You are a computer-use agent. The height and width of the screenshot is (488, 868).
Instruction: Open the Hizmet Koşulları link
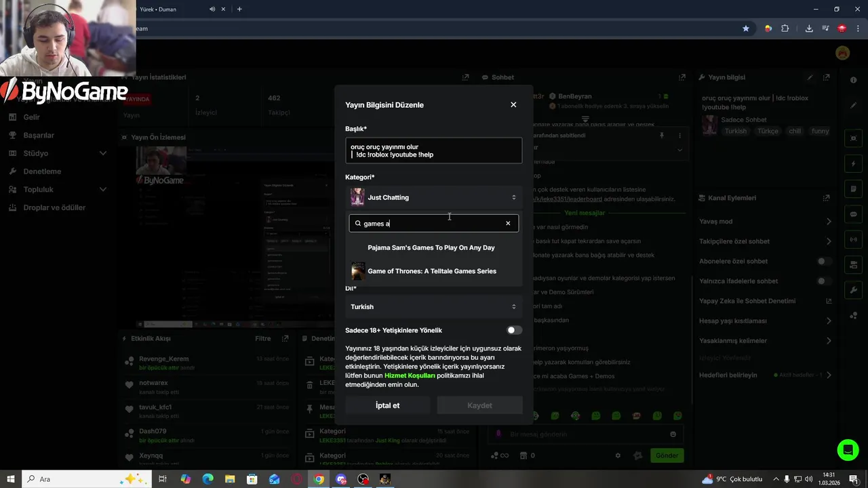[x=410, y=375]
